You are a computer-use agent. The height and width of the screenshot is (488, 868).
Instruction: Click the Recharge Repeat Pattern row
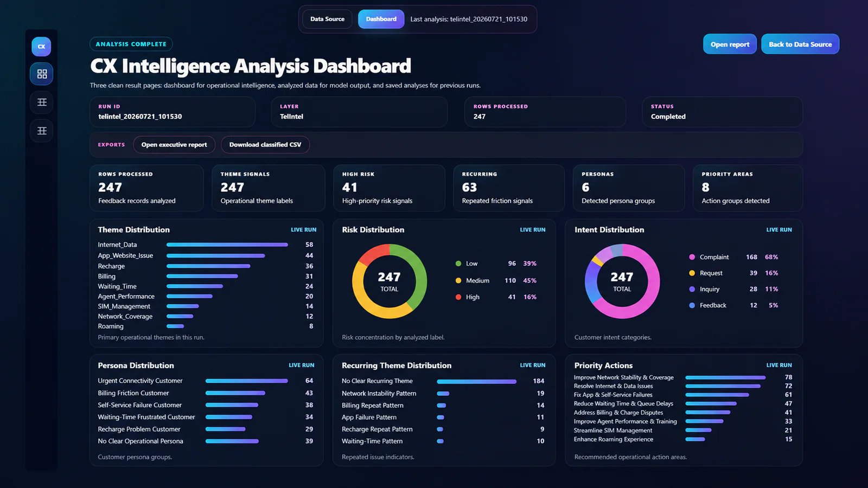pyautogui.click(x=443, y=429)
